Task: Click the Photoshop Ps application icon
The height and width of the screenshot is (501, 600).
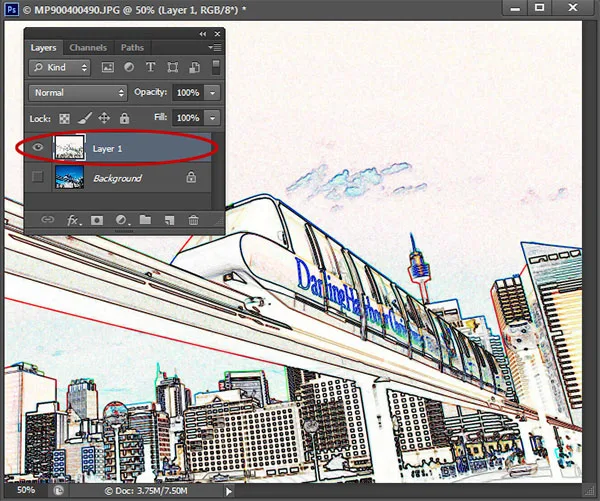Action: (x=11, y=9)
